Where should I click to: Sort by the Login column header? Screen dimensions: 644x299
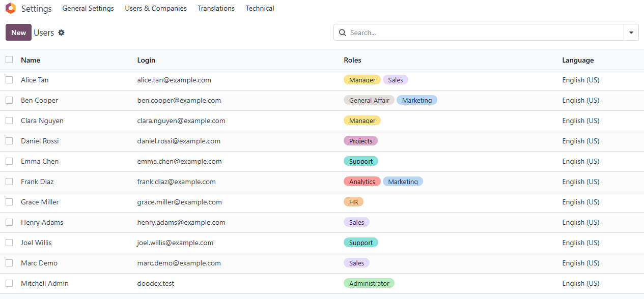tap(146, 60)
